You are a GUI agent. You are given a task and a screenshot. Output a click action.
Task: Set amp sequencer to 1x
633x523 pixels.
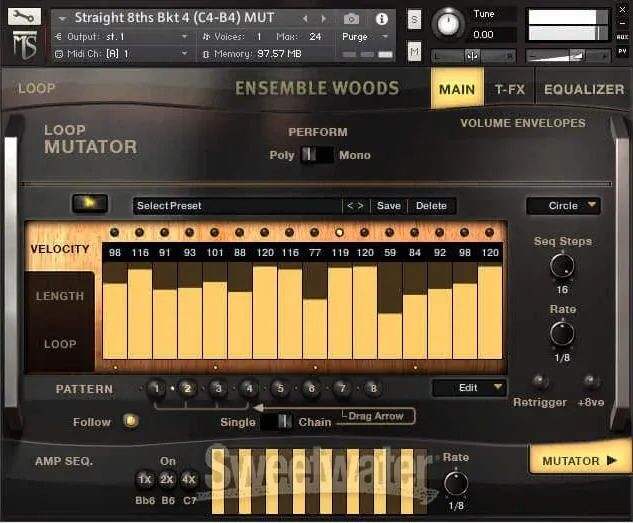coord(145,480)
